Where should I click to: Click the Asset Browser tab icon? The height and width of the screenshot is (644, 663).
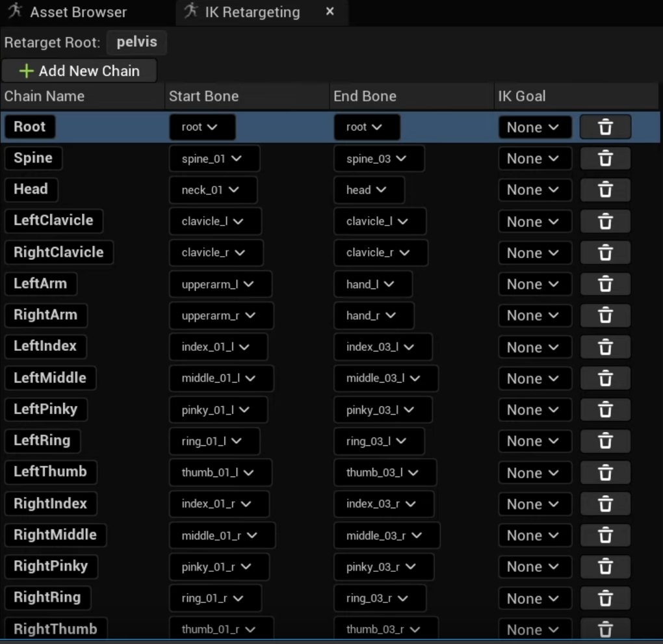(x=16, y=12)
